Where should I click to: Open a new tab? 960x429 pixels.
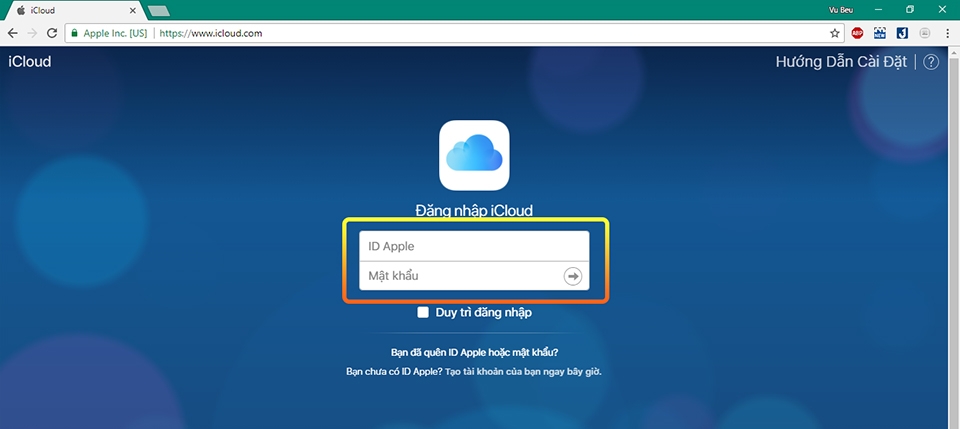coord(159,10)
